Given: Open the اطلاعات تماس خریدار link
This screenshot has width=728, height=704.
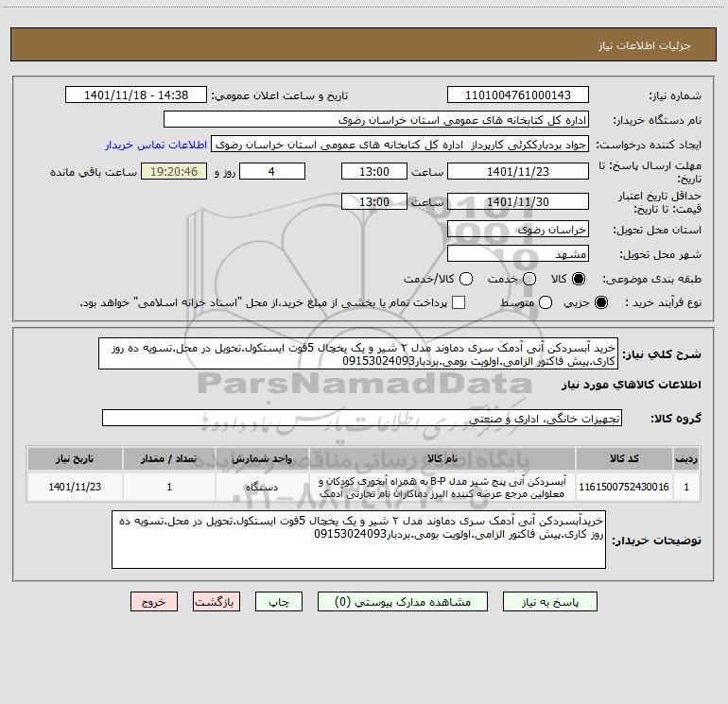Looking at the screenshot, I should (156, 145).
